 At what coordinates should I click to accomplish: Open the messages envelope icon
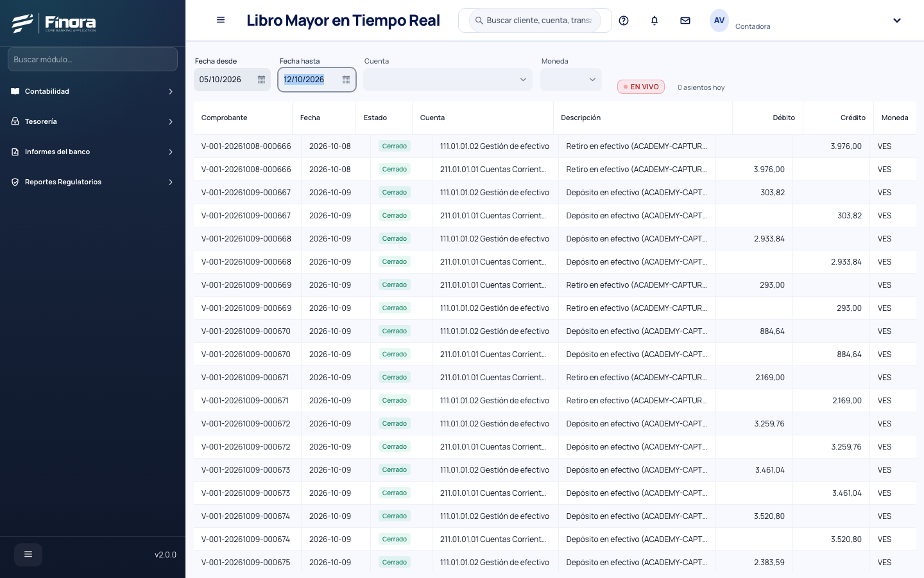point(685,21)
